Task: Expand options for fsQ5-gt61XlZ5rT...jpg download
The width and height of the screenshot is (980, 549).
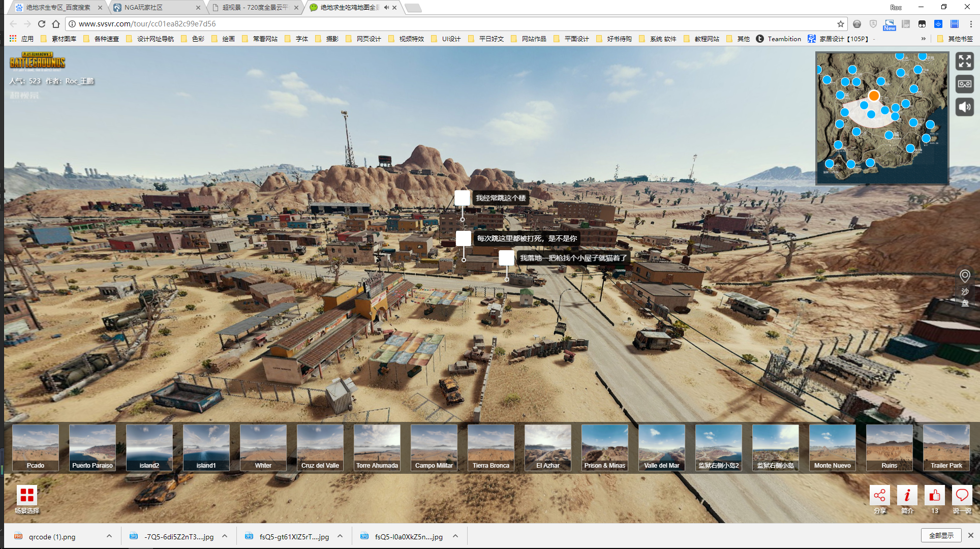Action: (340, 536)
